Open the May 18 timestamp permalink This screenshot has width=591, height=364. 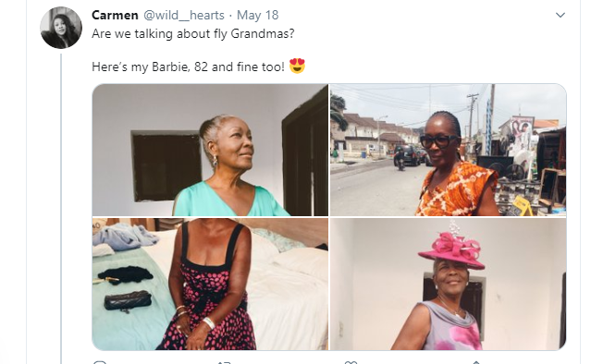tap(257, 15)
